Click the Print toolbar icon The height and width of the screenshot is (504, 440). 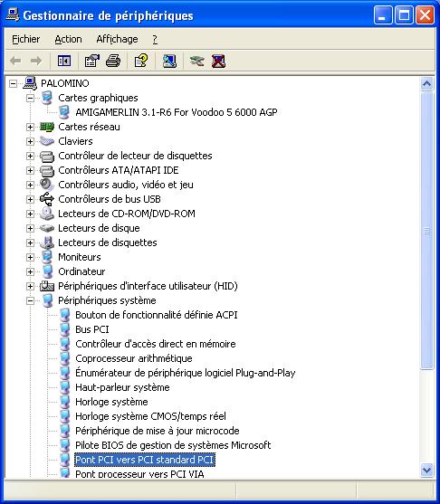click(x=113, y=61)
